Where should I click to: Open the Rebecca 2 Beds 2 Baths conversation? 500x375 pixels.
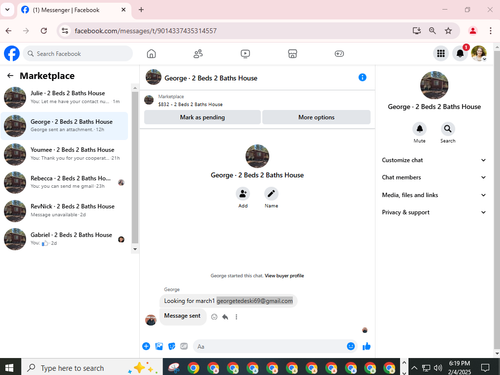click(x=64, y=182)
